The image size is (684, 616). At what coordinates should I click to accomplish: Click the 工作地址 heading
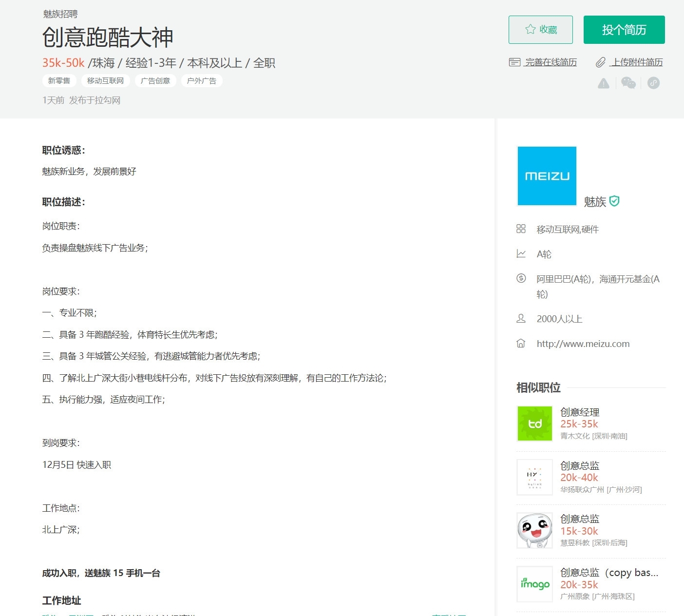(62, 601)
